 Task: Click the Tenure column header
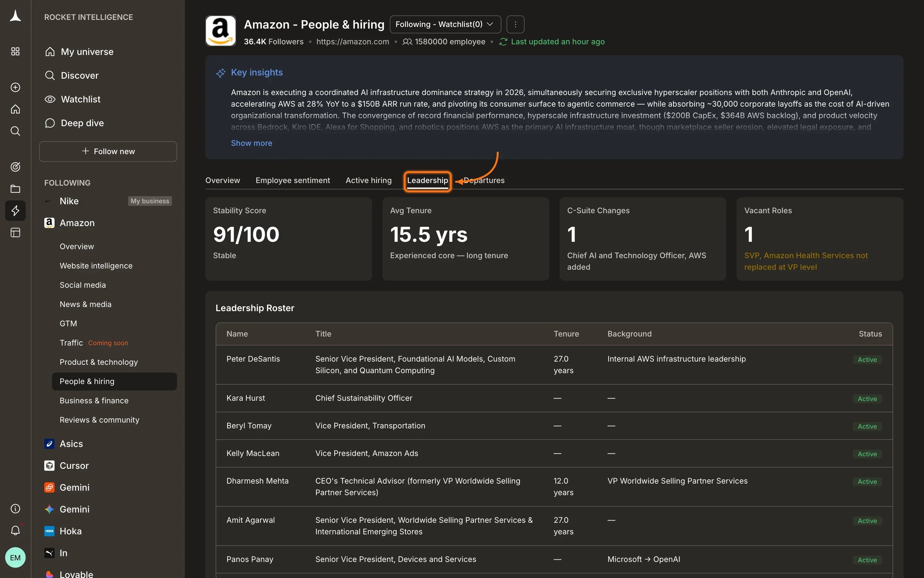point(566,334)
